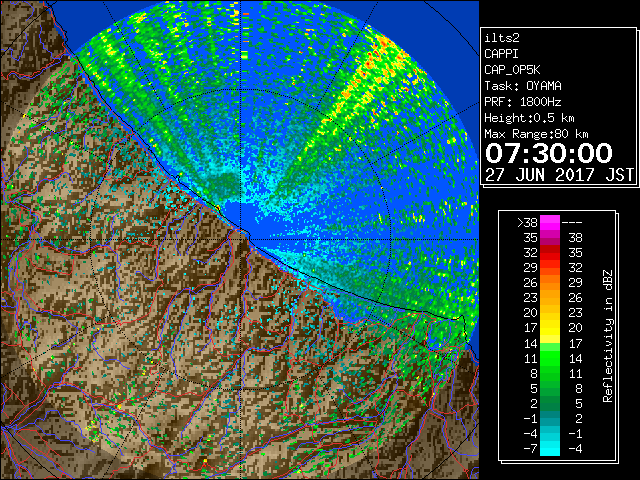
Task: Click the "PRF: 1800Hz" entry
Action: pyautogui.click(x=523, y=102)
